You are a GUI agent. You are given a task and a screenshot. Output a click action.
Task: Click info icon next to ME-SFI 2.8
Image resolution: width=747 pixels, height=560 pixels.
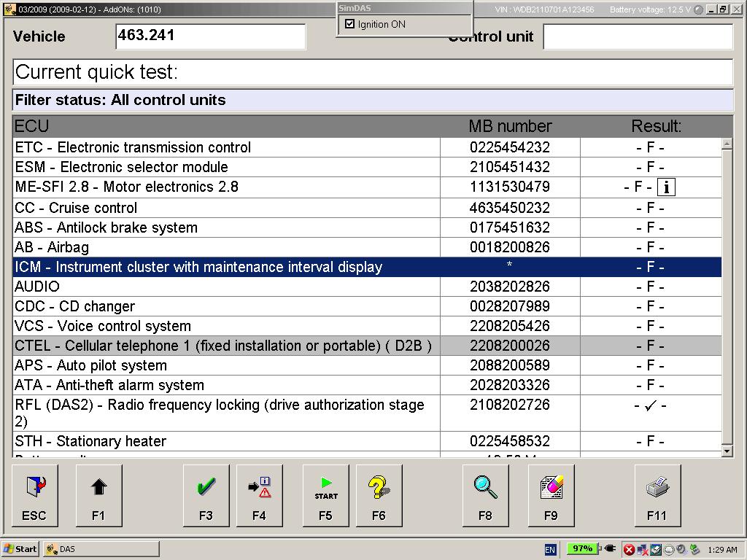coord(665,187)
